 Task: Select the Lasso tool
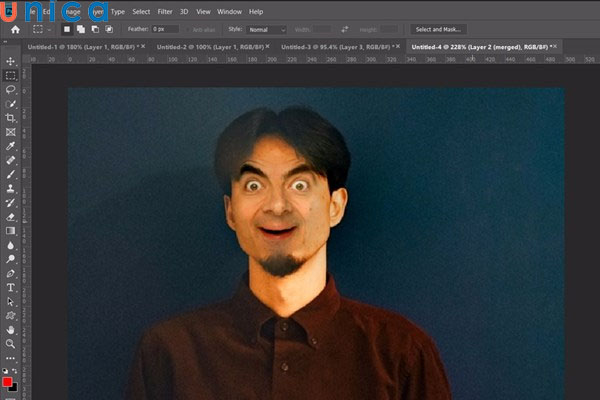10,90
